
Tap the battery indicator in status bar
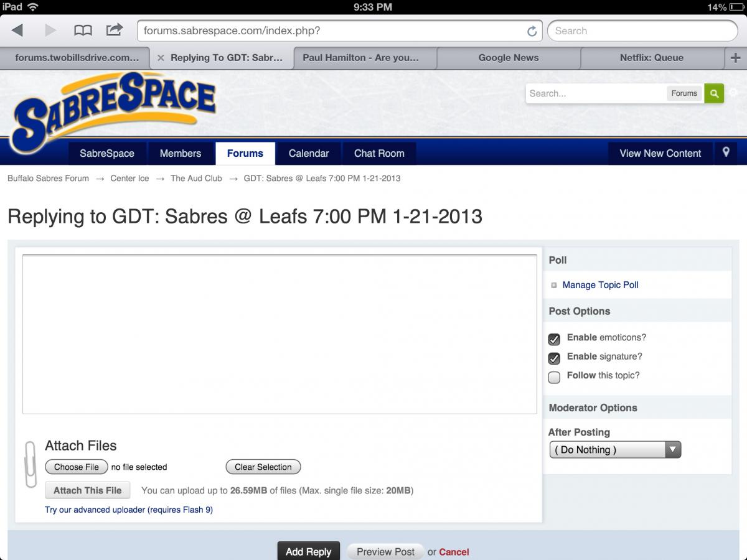[x=735, y=7]
